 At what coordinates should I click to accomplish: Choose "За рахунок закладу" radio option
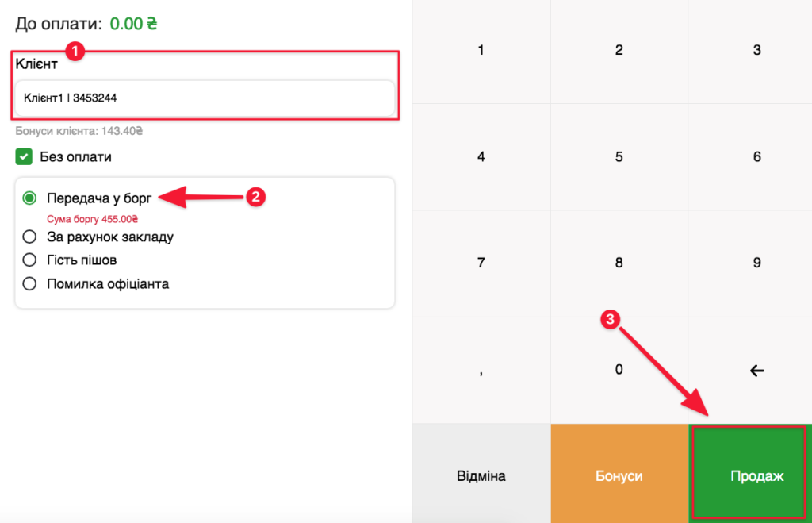[30, 237]
